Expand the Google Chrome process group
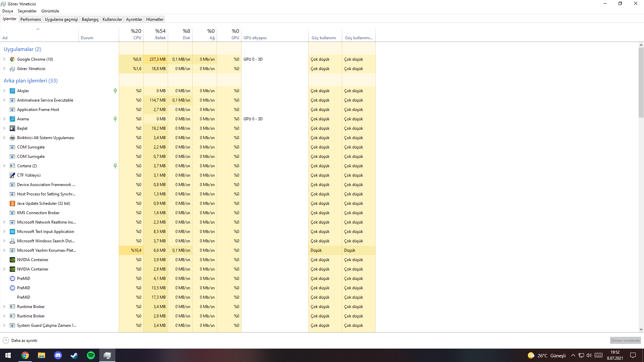 (x=4, y=59)
